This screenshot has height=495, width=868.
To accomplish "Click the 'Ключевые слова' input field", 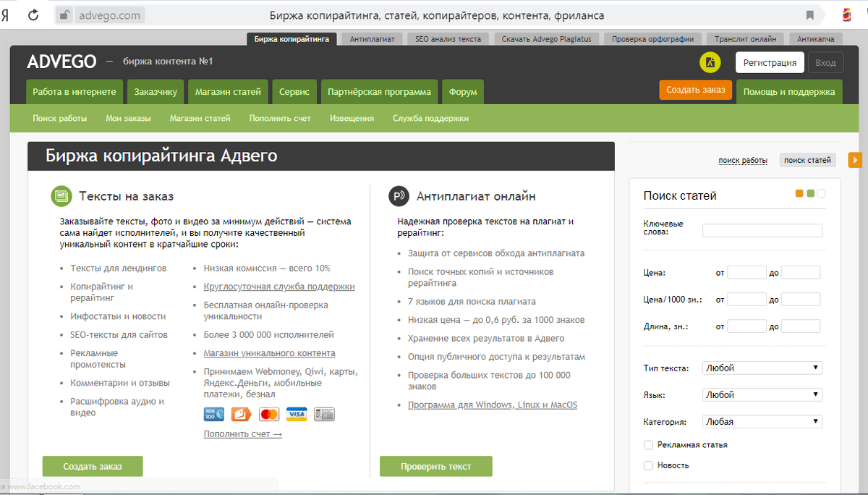I will (762, 230).
